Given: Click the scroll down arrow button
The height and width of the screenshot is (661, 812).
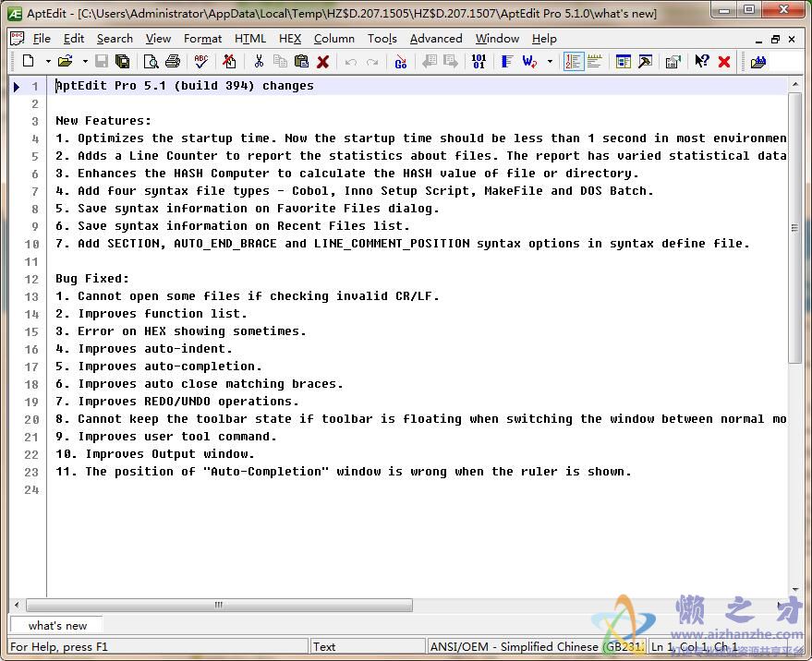Looking at the screenshot, I should (x=795, y=590).
